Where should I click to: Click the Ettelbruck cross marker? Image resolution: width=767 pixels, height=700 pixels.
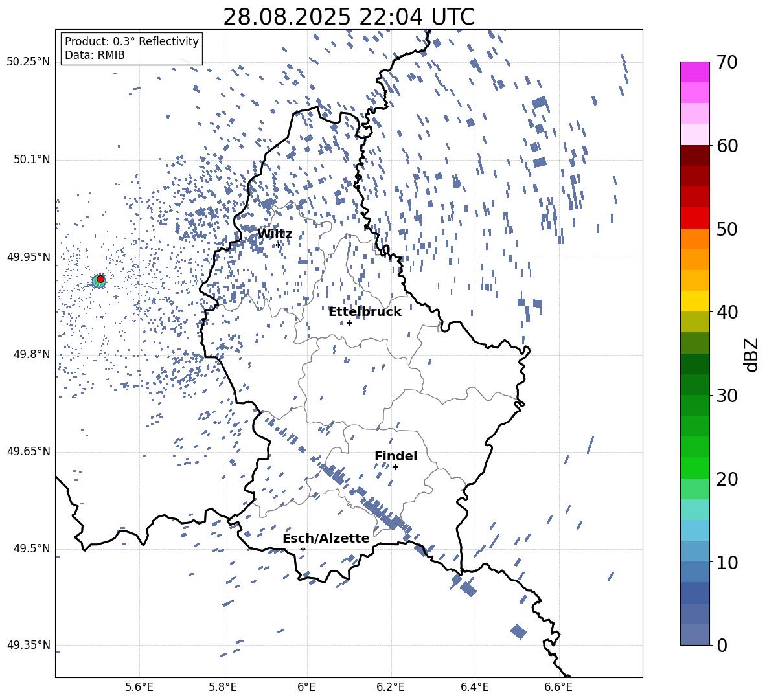[x=349, y=322]
